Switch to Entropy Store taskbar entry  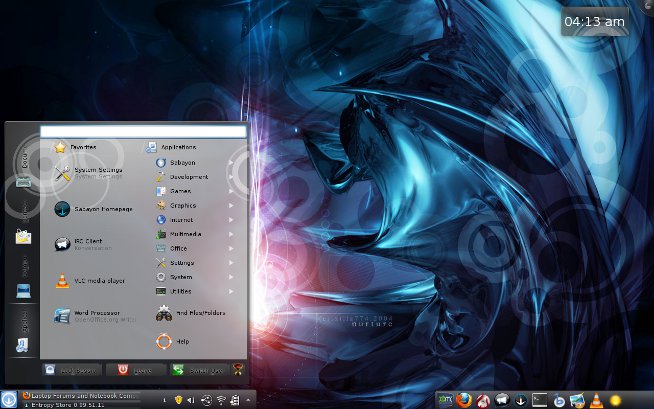pyautogui.click(x=79, y=404)
